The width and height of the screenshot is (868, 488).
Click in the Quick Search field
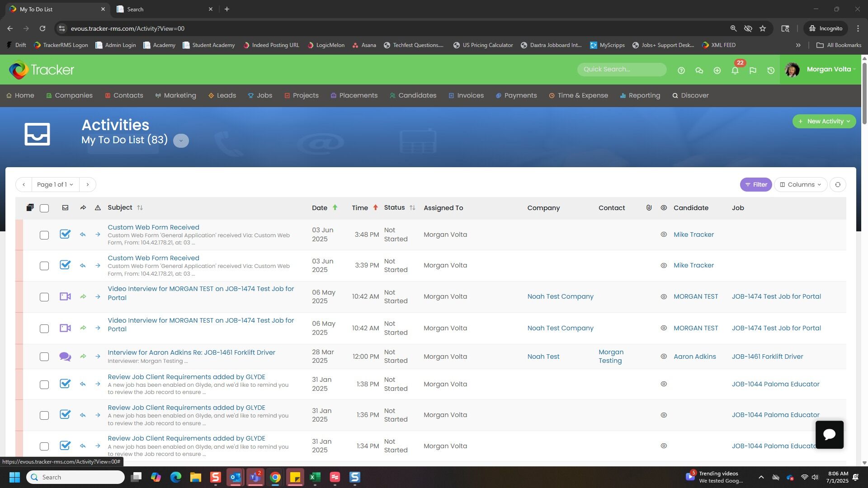(x=622, y=70)
